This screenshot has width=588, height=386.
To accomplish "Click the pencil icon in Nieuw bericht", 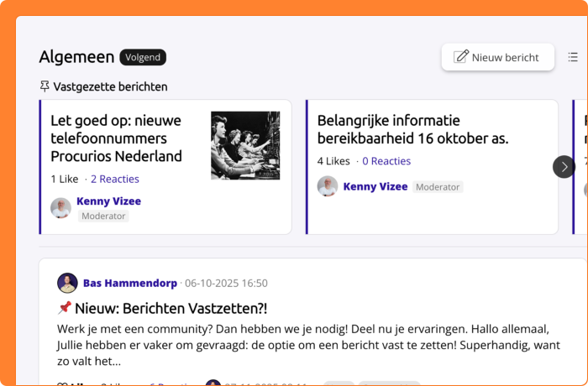I will coord(461,56).
